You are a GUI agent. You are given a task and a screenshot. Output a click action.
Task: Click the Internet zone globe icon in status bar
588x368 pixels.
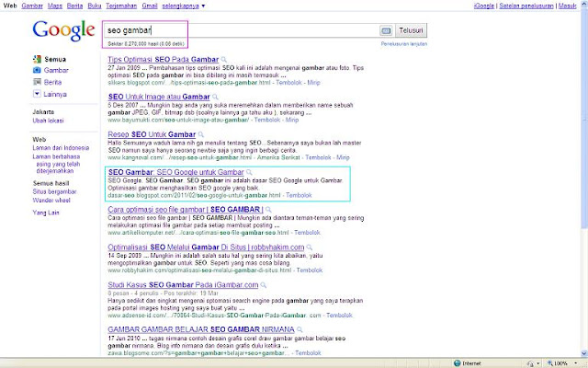coord(458,363)
